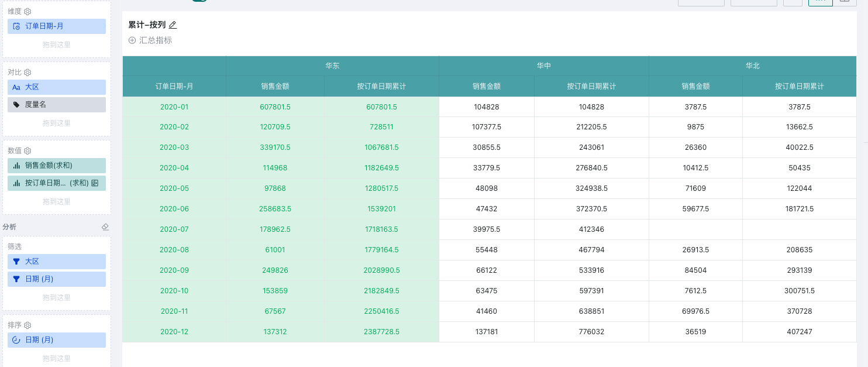
Task: Edit chart title with the pencil icon
Action: point(173,25)
